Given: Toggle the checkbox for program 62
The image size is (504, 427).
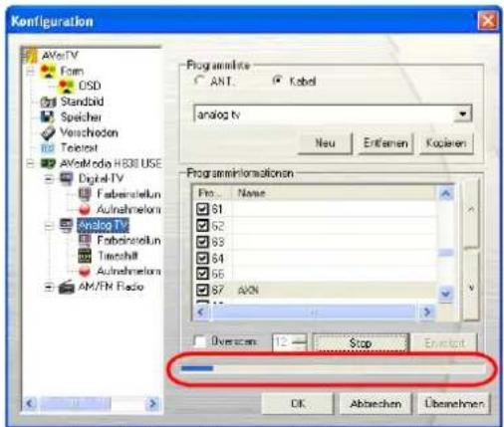Looking at the screenshot, I should click(202, 226).
